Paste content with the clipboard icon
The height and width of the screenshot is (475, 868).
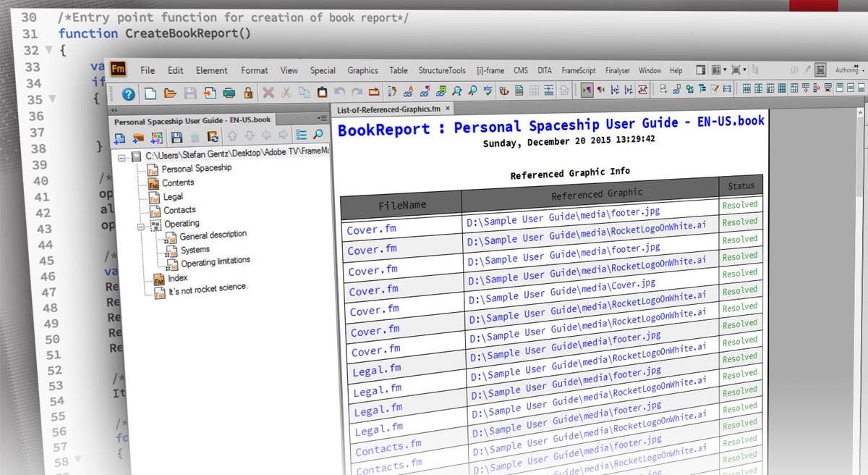pyautogui.click(x=323, y=93)
